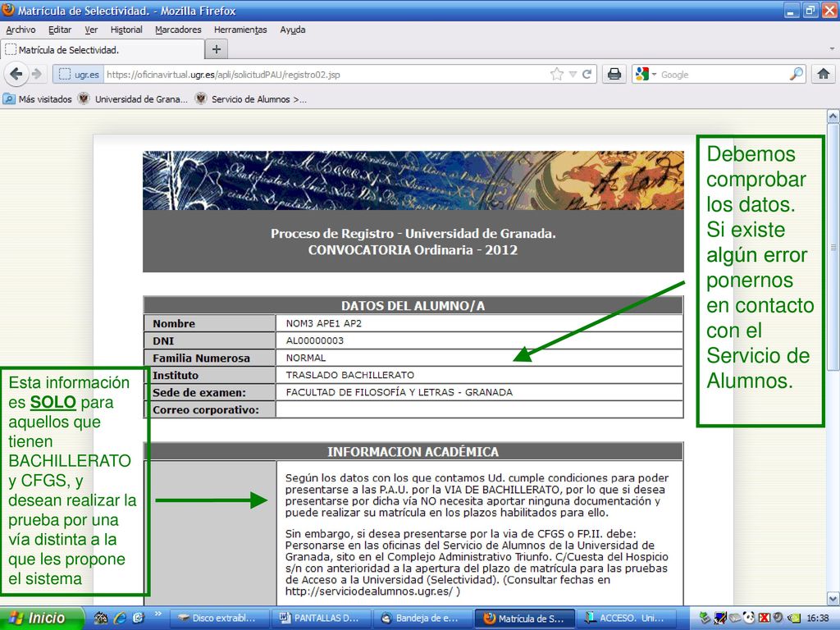Open Universidad de Grana... bookmark
This screenshot has width=840, height=630.
point(133,99)
